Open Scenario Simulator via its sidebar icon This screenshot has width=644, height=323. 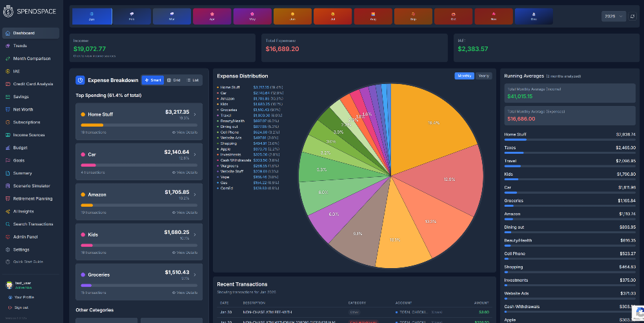click(x=8, y=186)
